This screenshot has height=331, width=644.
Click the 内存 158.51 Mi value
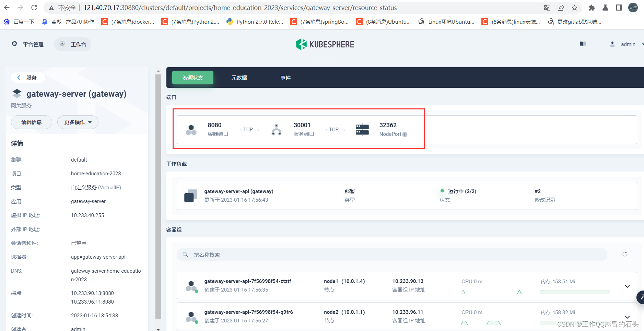coord(558,282)
